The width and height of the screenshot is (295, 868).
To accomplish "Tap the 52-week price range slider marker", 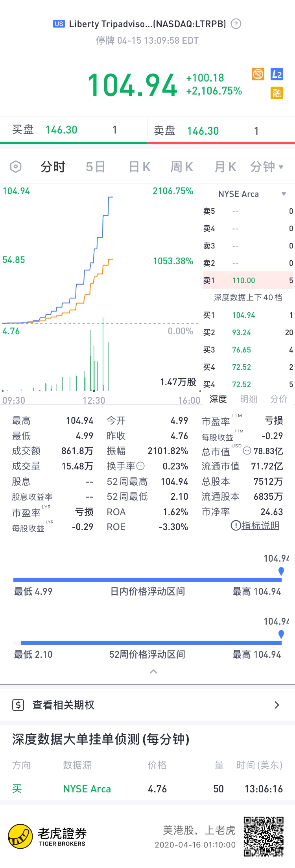I will 281,634.
